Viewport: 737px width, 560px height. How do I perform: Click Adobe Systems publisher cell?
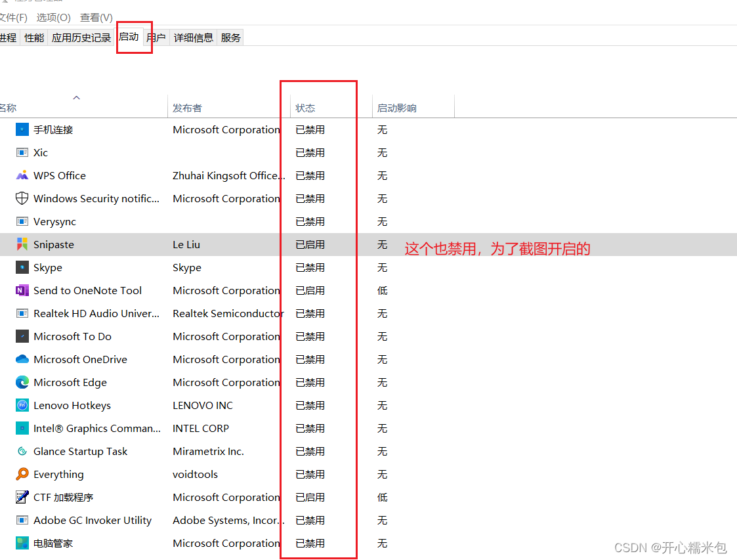coord(229,520)
